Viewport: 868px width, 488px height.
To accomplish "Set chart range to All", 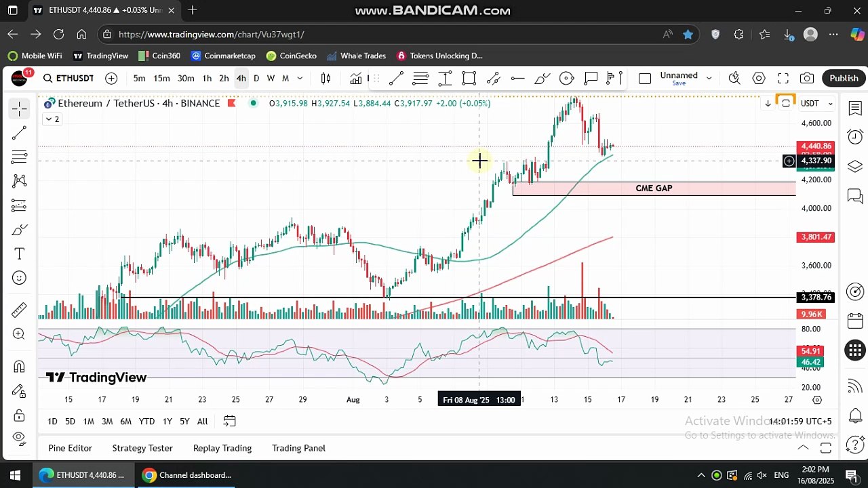I will 202,422.
